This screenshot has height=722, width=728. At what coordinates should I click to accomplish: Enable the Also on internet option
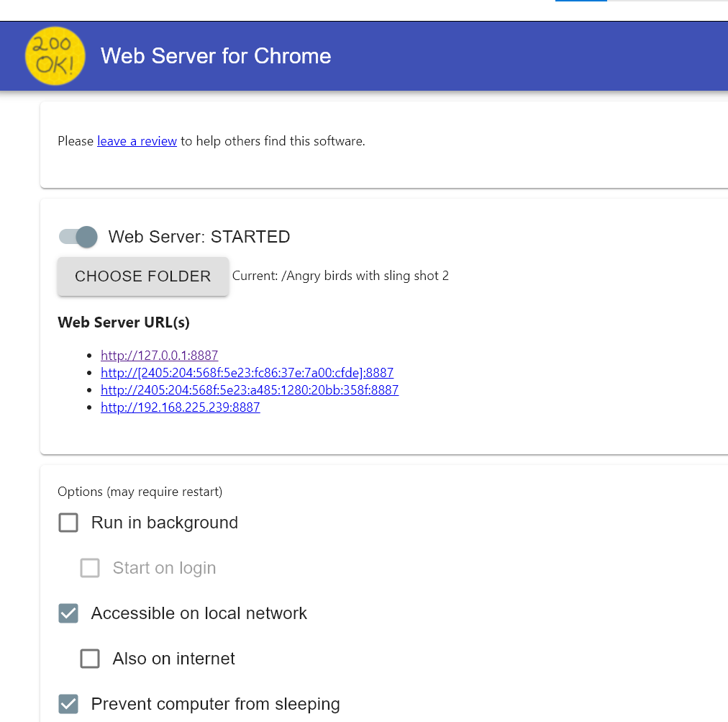89,659
